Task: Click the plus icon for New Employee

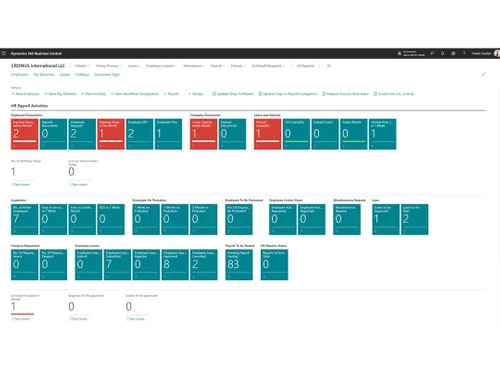Action: (13, 94)
